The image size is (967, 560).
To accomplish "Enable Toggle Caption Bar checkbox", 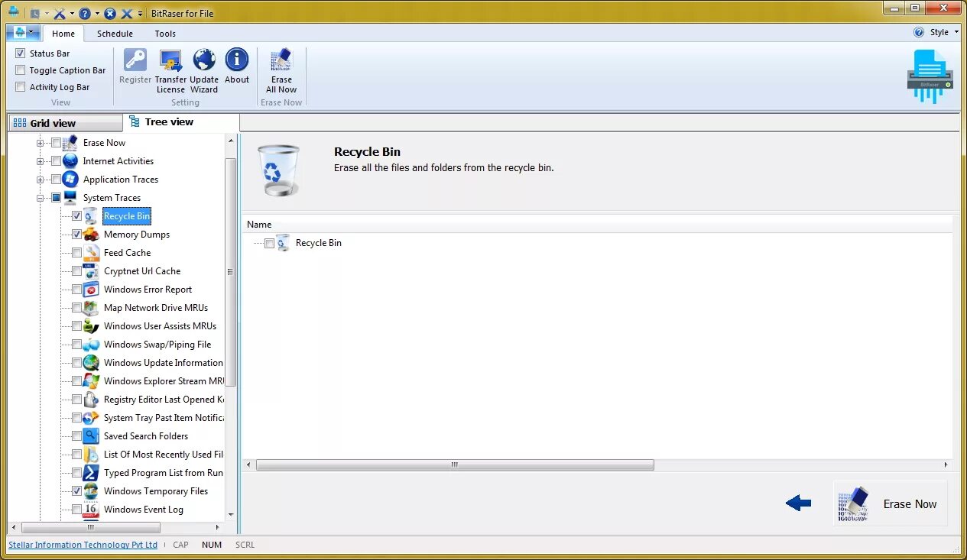I will pyautogui.click(x=21, y=70).
